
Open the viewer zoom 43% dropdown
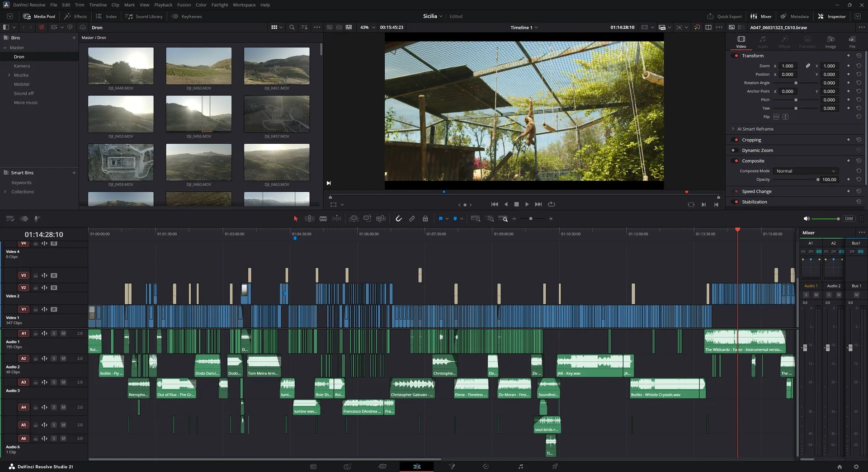click(x=368, y=28)
